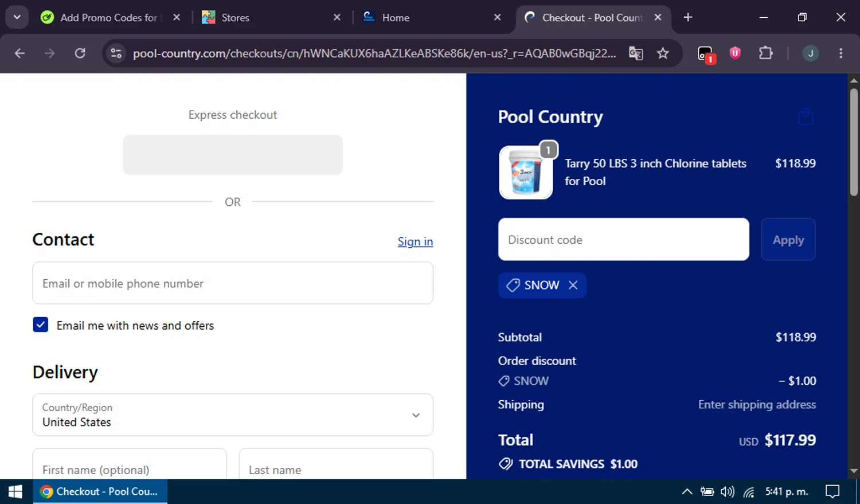Click the product name Tarry 50 LBS
This screenshot has width=860, height=504.
click(x=655, y=172)
